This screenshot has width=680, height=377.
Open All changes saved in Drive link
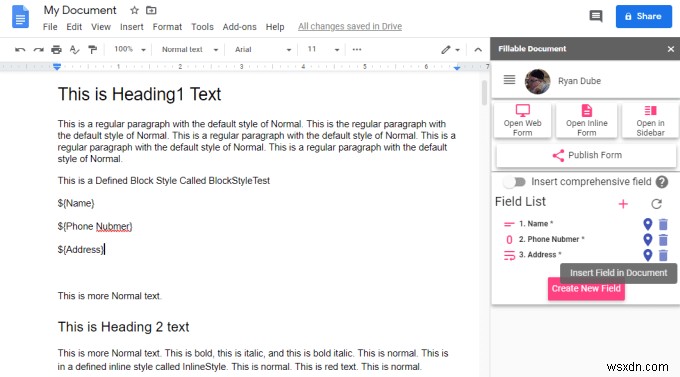pos(350,26)
